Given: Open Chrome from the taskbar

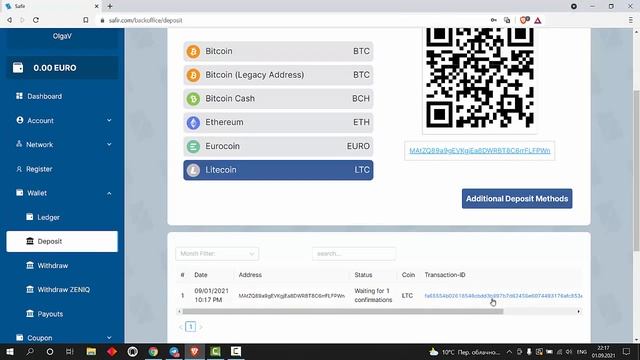Looking at the screenshot, I should coord(153,351).
